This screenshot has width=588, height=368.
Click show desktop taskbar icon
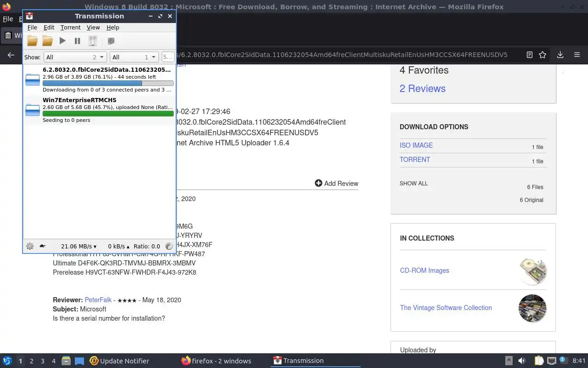click(x=79, y=361)
